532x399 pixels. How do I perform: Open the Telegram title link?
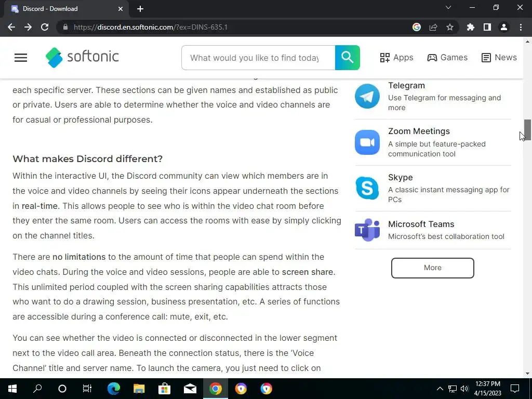pyautogui.click(x=406, y=86)
